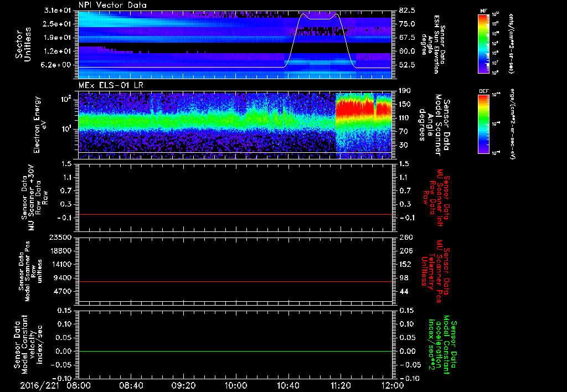Screen dimensions: 567x392
Task: Click the 110 scanner angle tick label
Action: tap(405, 118)
